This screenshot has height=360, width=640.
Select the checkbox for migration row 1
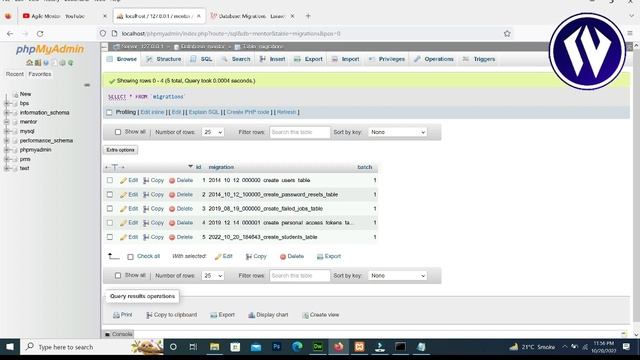[x=110, y=180]
